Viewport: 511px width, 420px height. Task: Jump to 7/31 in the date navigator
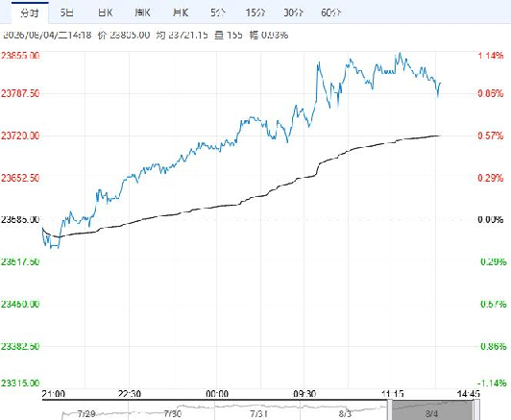click(x=259, y=414)
